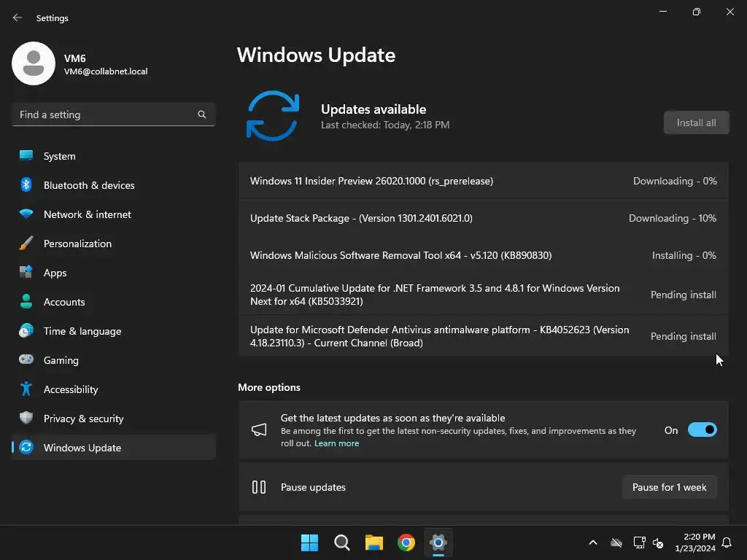This screenshot has height=560, width=747.
Task: Click the Personalization paintbrush icon
Action: click(x=26, y=243)
